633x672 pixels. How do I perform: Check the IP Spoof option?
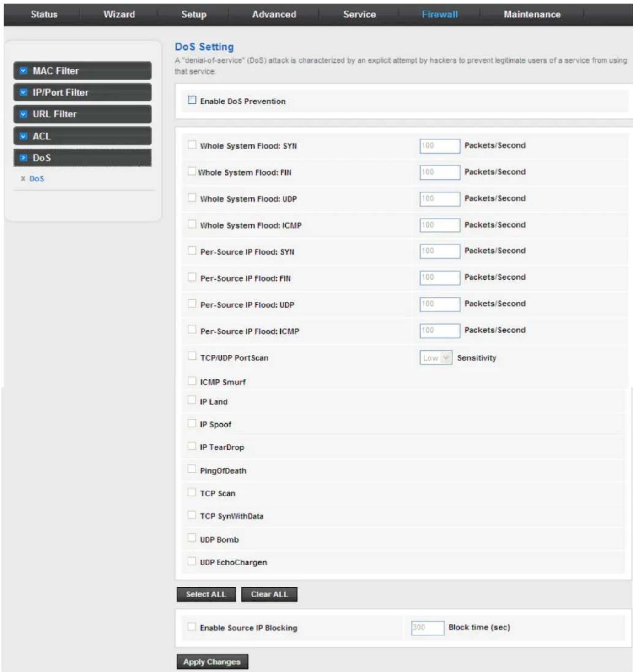coord(192,423)
